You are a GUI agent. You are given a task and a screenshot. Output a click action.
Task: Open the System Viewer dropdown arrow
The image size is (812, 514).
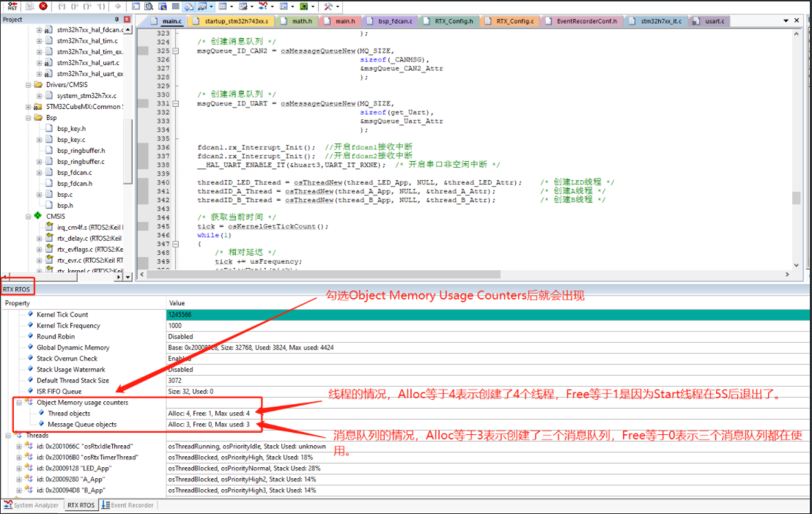(x=313, y=7)
